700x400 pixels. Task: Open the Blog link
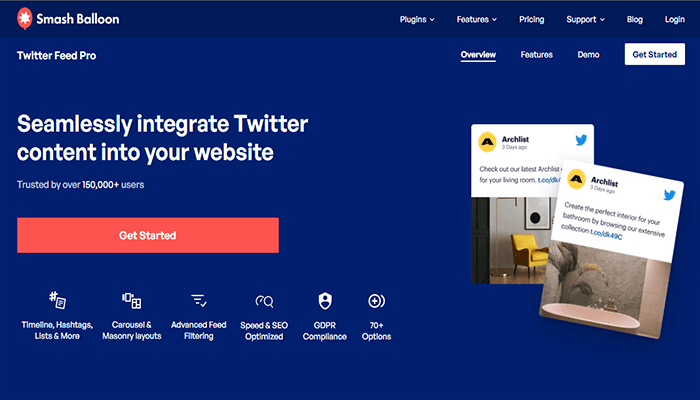[x=634, y=19]
